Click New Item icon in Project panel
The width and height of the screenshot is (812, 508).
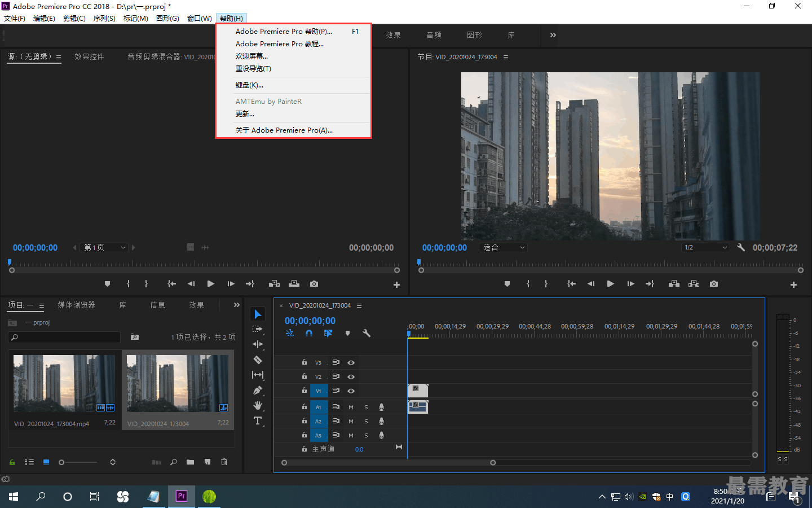[x=208, y=462]
